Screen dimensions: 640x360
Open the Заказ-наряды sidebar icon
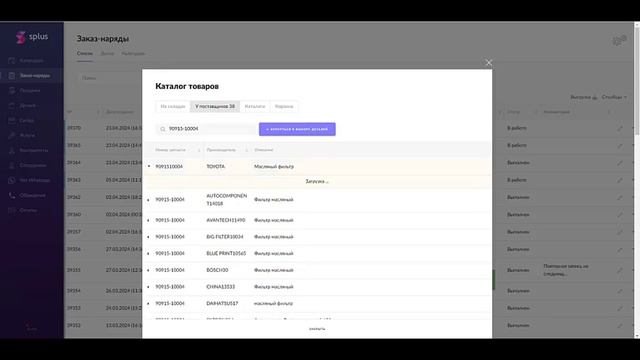point(11,76)
